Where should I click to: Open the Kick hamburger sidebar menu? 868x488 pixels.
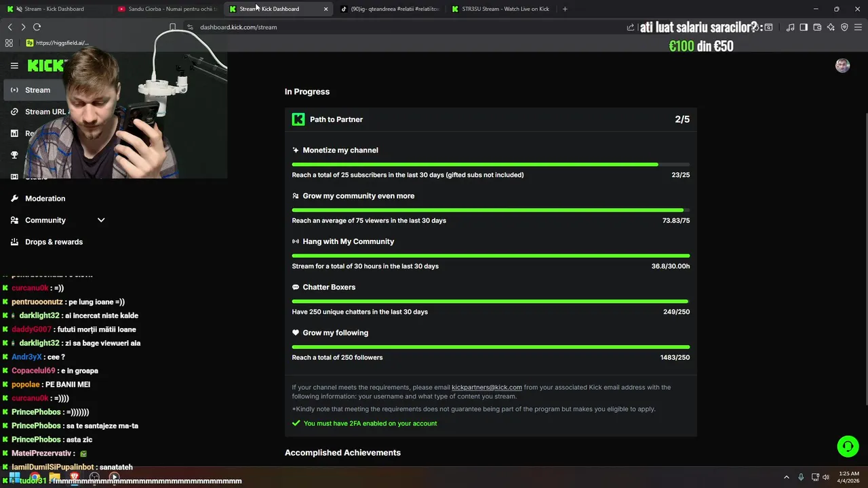click(14, 66)
